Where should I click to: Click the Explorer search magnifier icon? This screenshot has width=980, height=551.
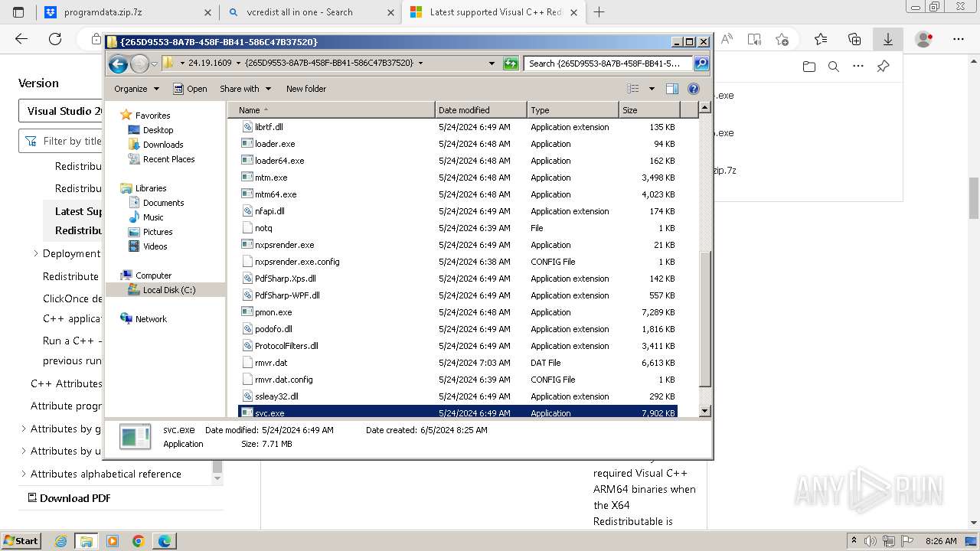[x=701, y=64]
